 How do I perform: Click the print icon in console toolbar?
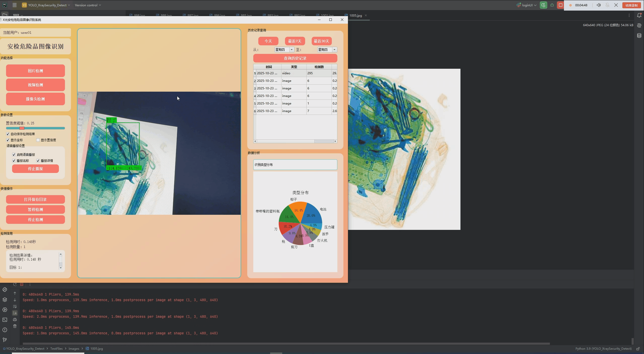[15, 320]
